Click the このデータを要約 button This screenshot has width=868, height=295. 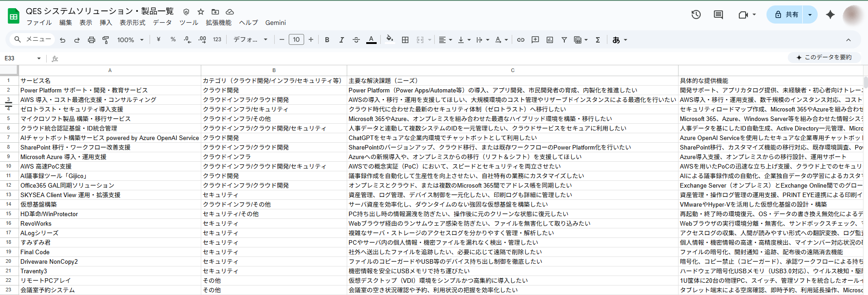pyautogui.click(x=824, y=58)
